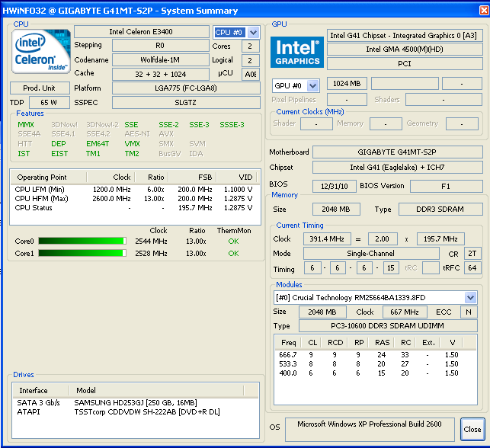Click the HWiNFO32 System Summary title bar

coord(239,11)
